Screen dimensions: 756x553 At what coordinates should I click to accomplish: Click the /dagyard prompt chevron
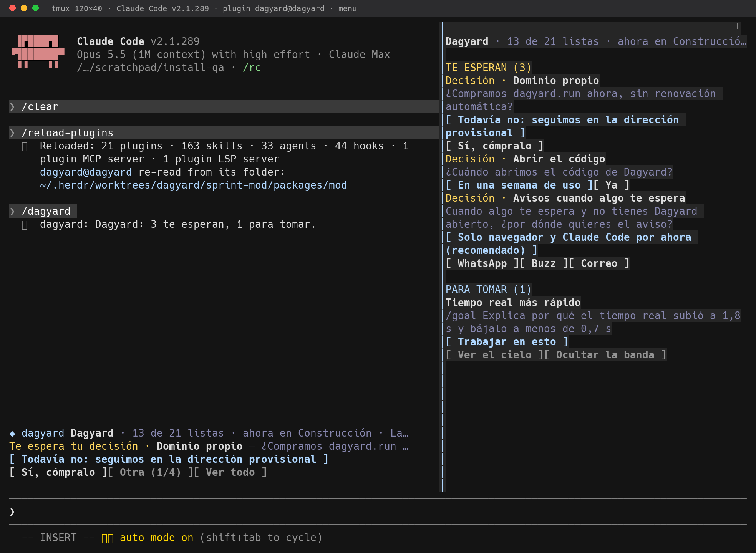(12, 211)
